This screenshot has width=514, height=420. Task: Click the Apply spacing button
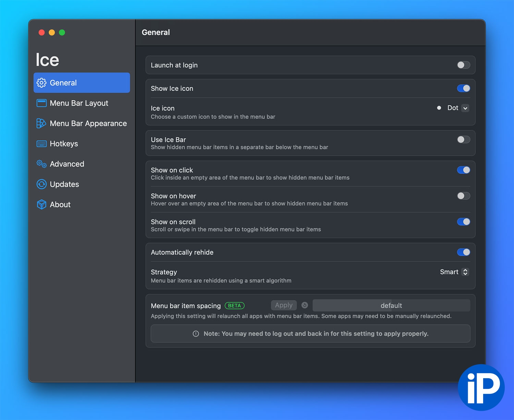click(284, 305)
